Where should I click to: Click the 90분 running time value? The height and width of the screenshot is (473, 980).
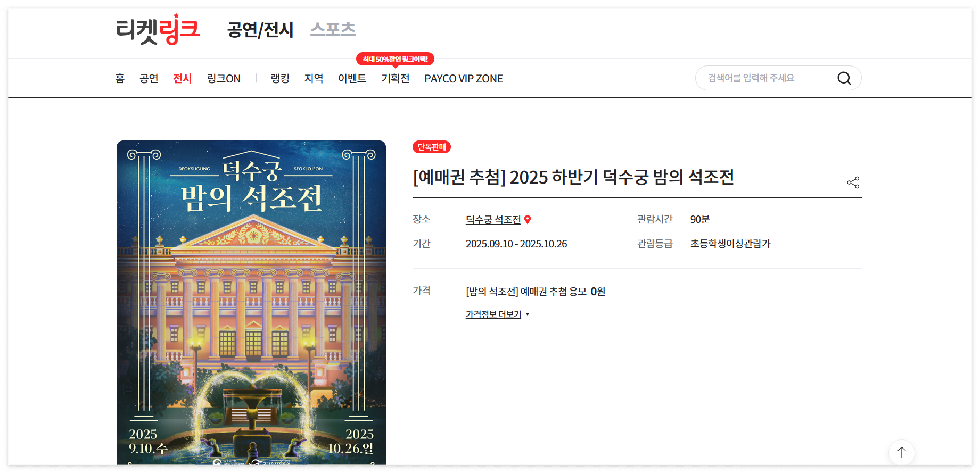[700, 220]
